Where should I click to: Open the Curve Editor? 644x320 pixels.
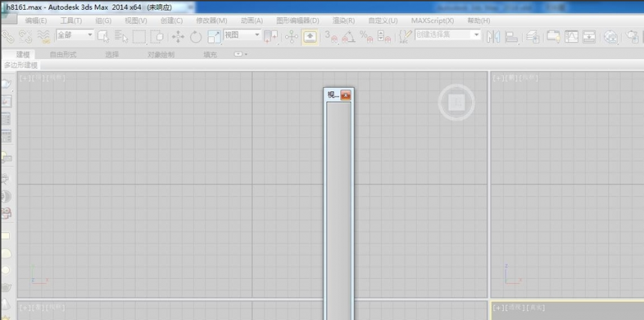click(571, 37)
